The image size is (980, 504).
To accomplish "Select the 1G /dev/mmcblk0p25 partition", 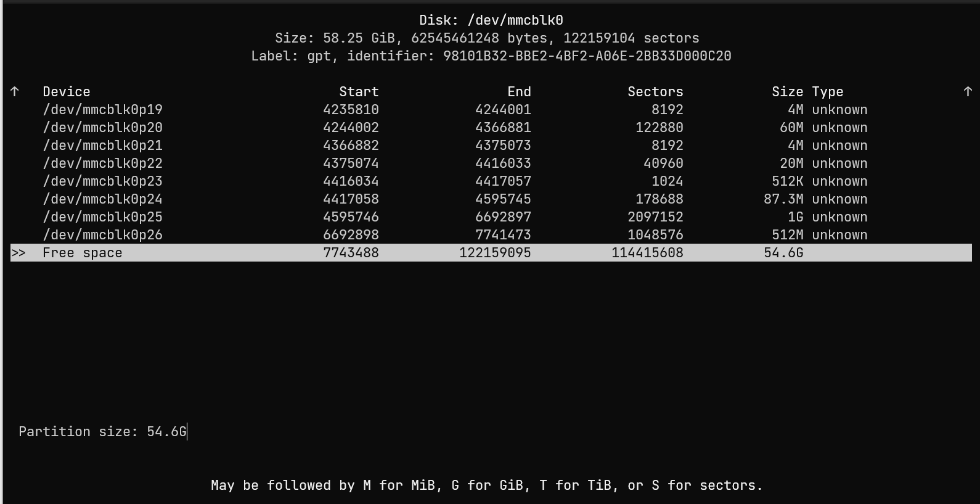I will pos(103,217).
